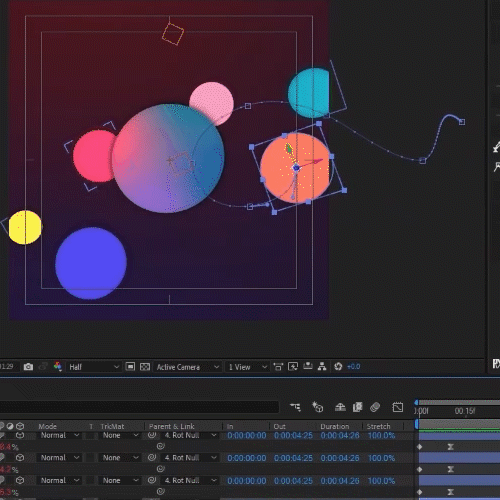Toggle transparency grid icon
Screen dimensions: 500x500
point(145,367)
